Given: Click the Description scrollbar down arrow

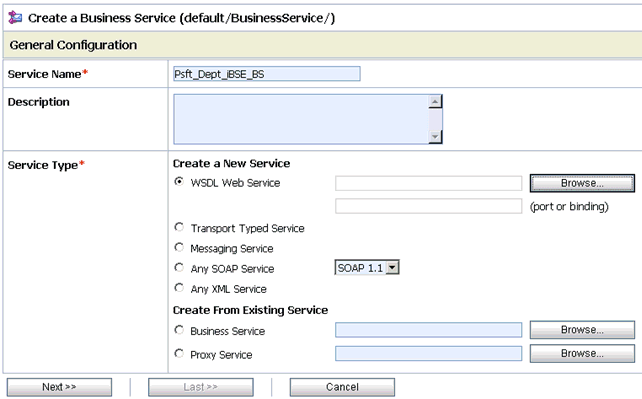Looking at the screenshot, I should (x=435, y=137).
